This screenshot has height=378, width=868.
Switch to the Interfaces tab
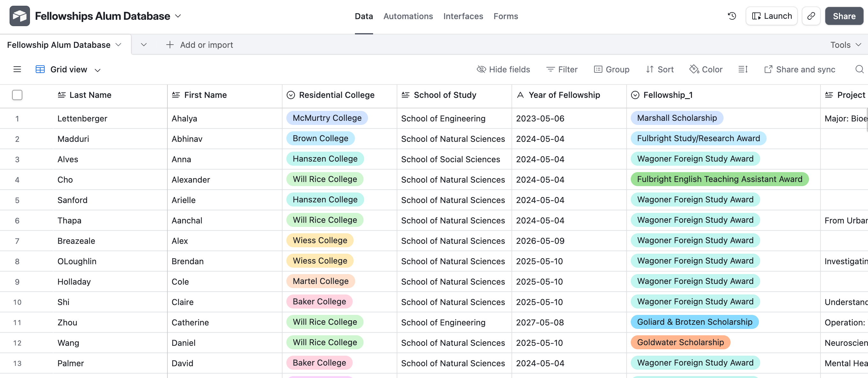point(463,16)
